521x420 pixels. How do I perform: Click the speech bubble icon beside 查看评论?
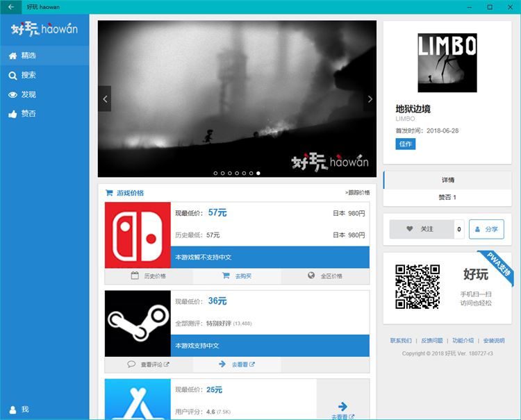131,364
